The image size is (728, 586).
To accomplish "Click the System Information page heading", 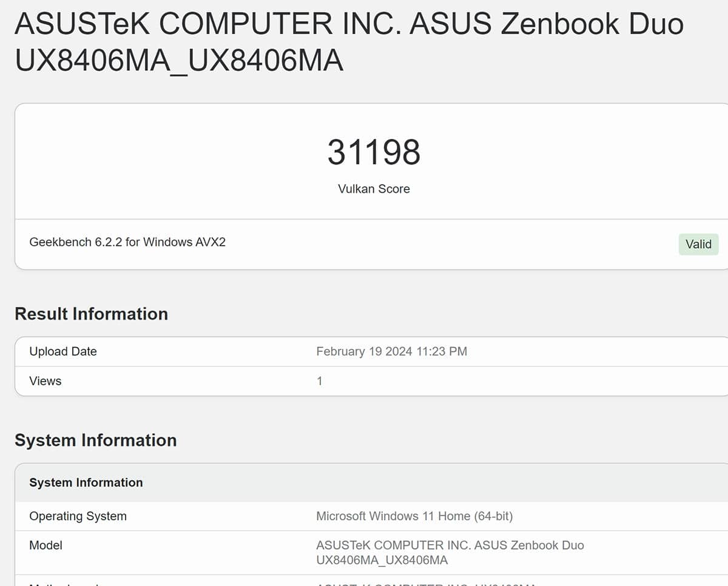I will (95, 440).
